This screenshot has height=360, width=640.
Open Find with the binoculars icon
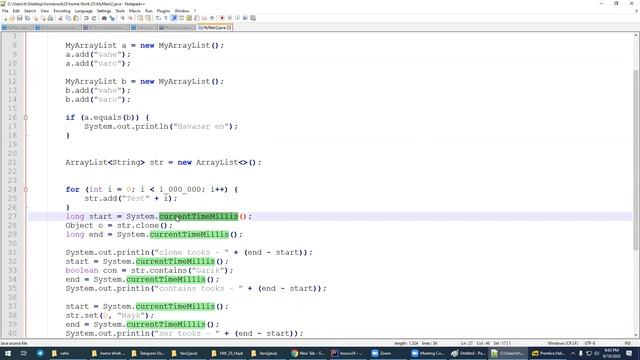tap(104, 18)
